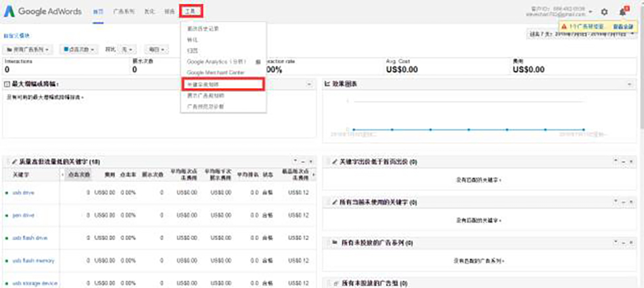
Task: Click the red warning triangle alert icon
Action: pos(564,27)
